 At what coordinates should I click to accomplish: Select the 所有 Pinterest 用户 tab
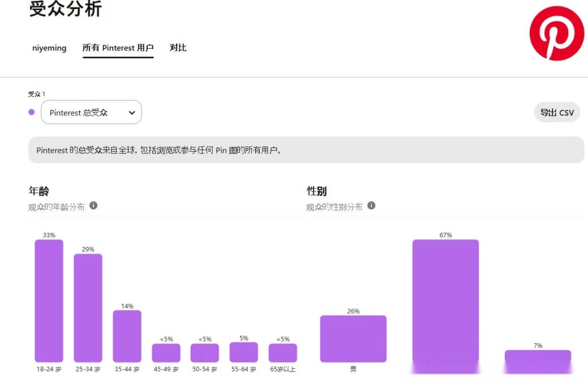click(118, 48)
